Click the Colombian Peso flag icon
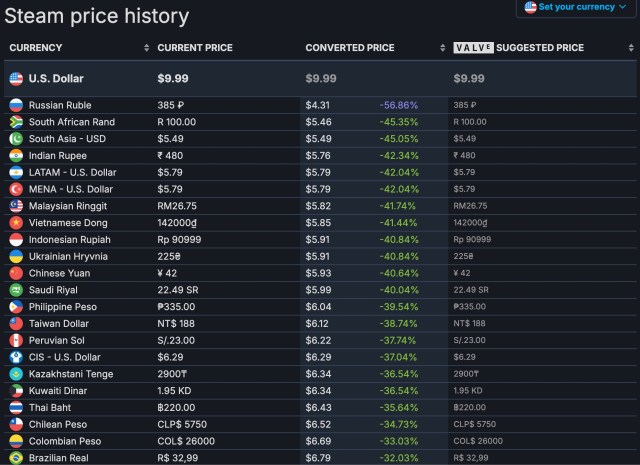640x465 pixels. click(x=16, y=441)
